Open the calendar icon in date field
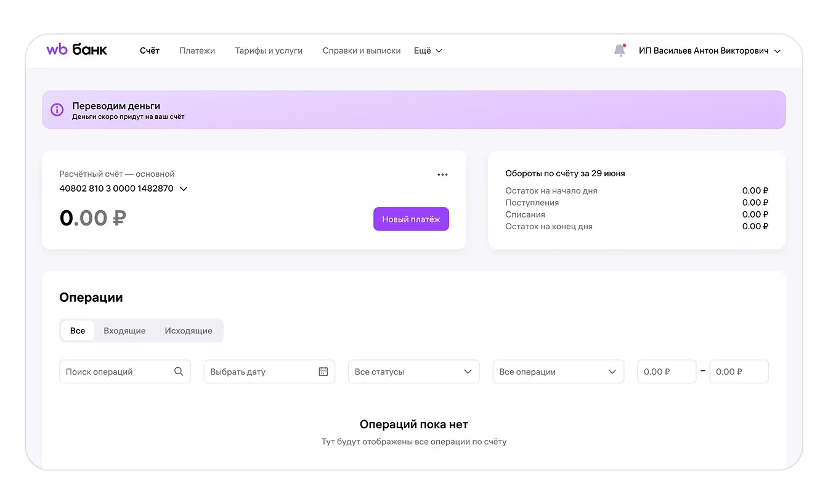The image size is (828, 504). tap(323, 372)
